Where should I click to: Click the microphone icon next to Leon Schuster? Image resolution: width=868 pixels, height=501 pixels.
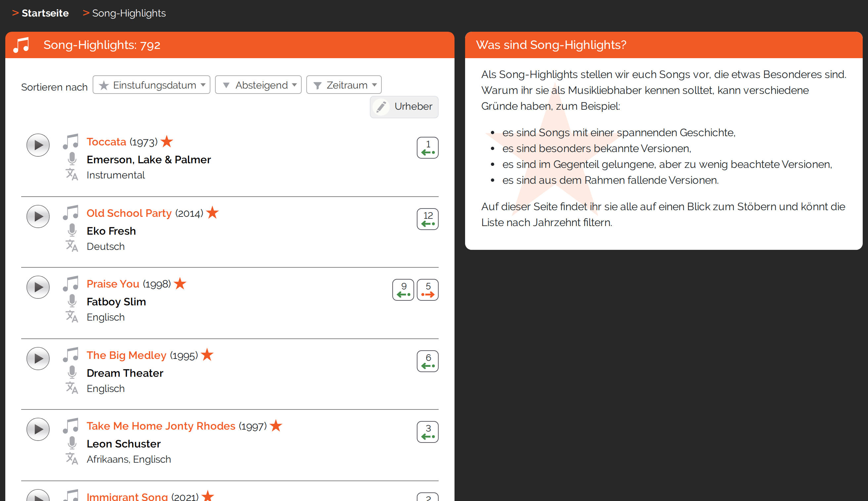(x=72, y=443)
